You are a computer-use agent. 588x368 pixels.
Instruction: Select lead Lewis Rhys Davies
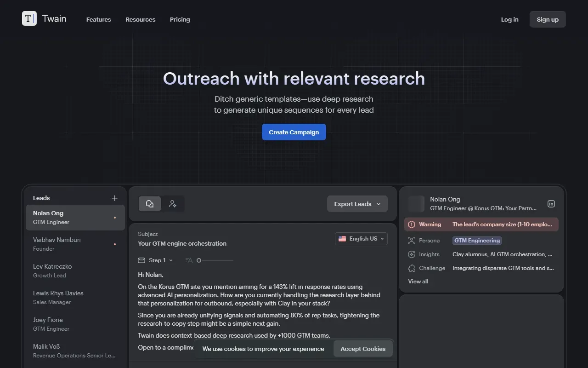75,298
